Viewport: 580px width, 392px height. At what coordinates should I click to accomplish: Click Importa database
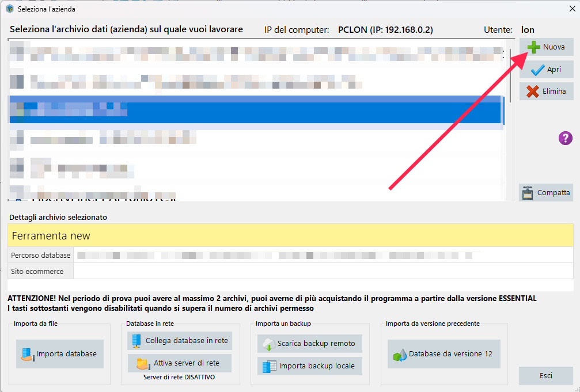click(x=60, y=353)
